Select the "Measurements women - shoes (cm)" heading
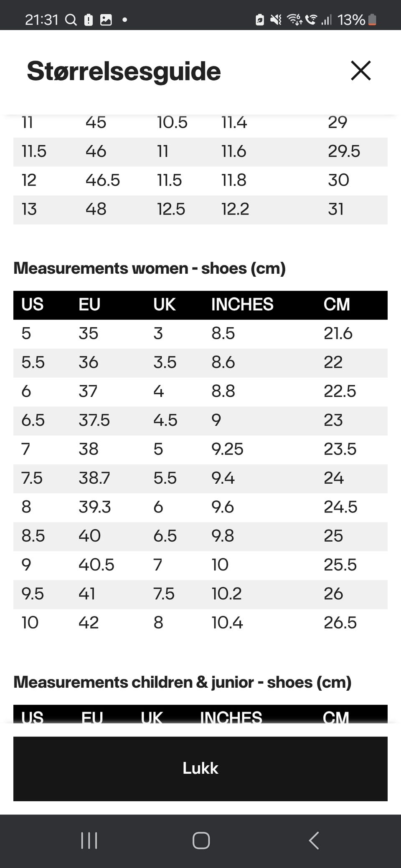This screenshot has height=868, width=401. (150, 268)
